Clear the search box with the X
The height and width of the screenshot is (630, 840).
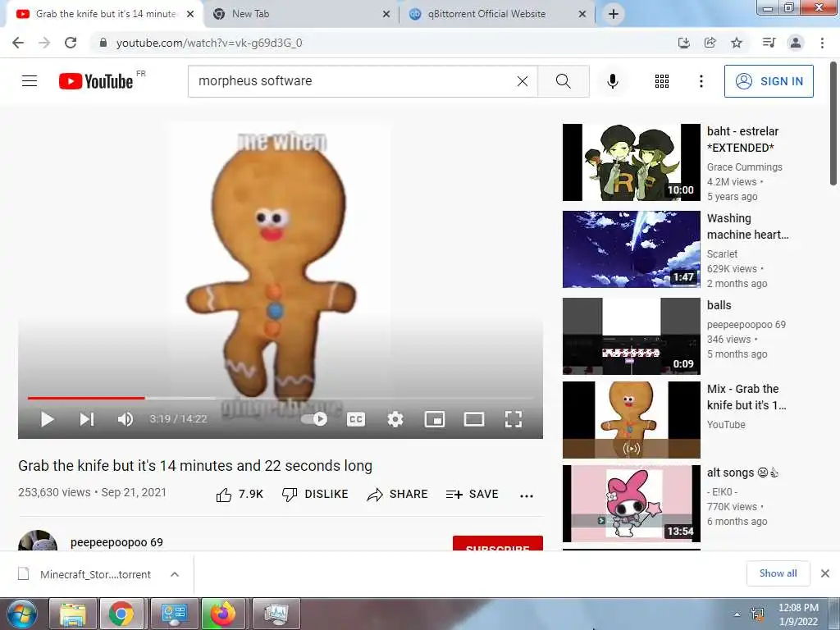click(523, 81)
